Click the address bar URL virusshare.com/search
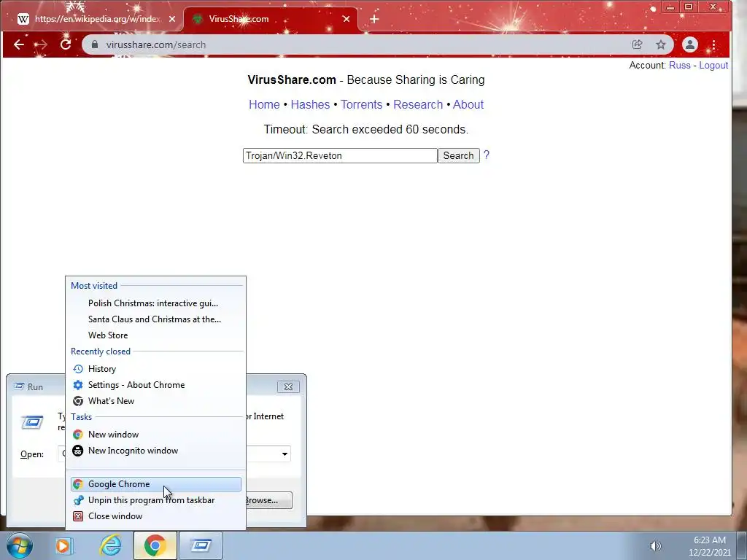This screenshot has height=560, width=747. 156,44
